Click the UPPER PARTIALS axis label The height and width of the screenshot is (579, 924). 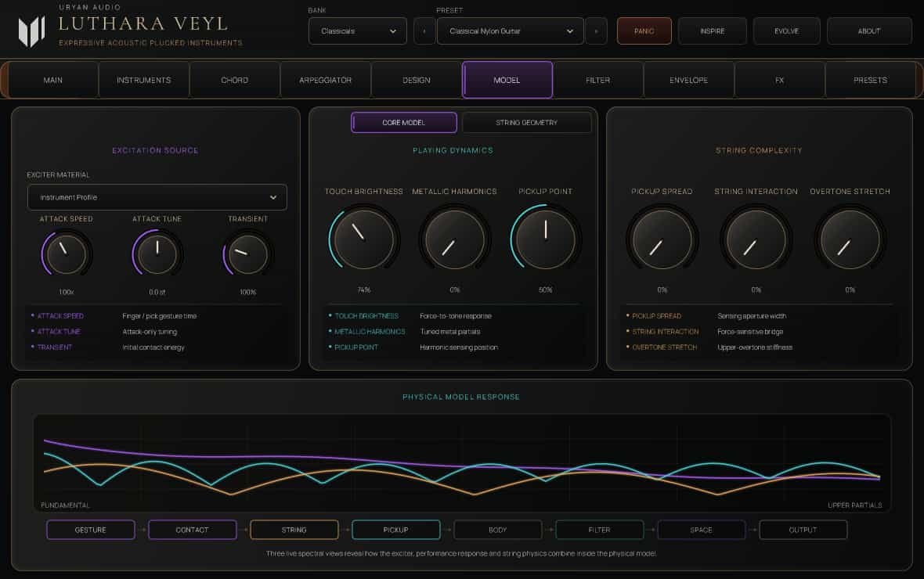pyautogui.click(x=855, y=505)
